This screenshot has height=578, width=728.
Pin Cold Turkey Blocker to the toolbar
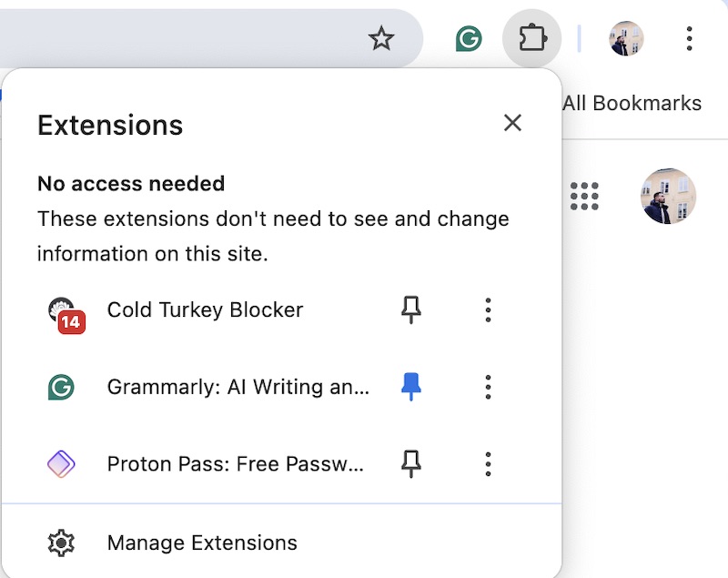[x=409, y=309]
